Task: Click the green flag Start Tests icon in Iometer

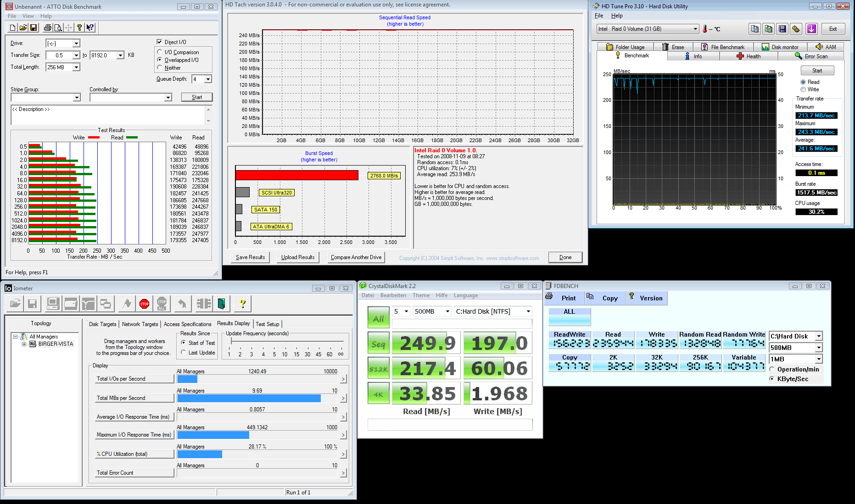Action: (127, 304)
